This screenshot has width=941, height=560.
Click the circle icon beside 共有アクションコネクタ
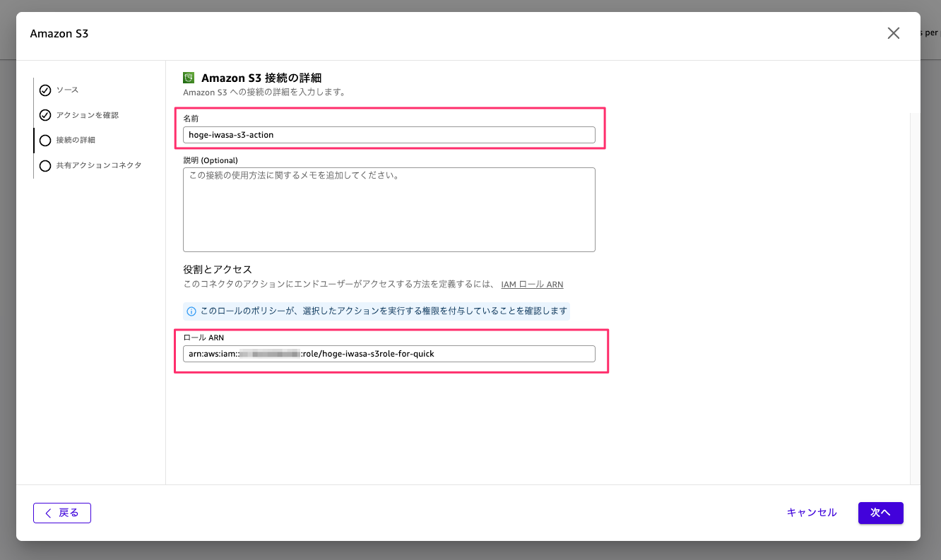(x=45, y=166)
